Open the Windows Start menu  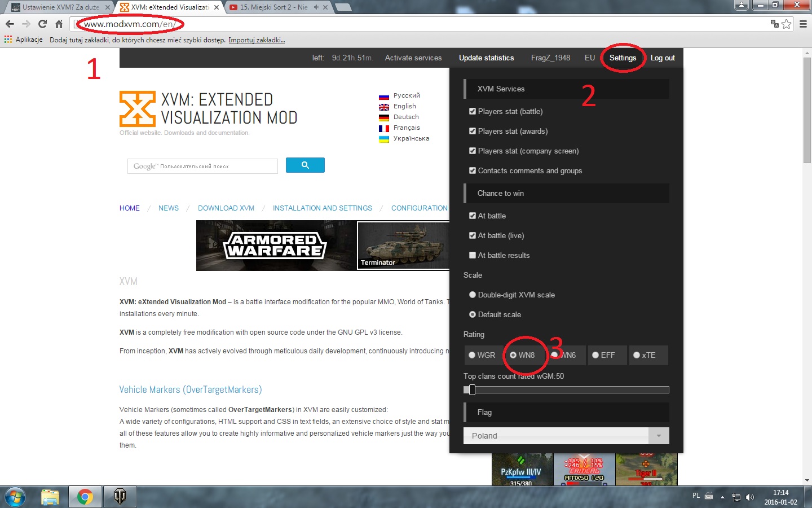point(15,497)
